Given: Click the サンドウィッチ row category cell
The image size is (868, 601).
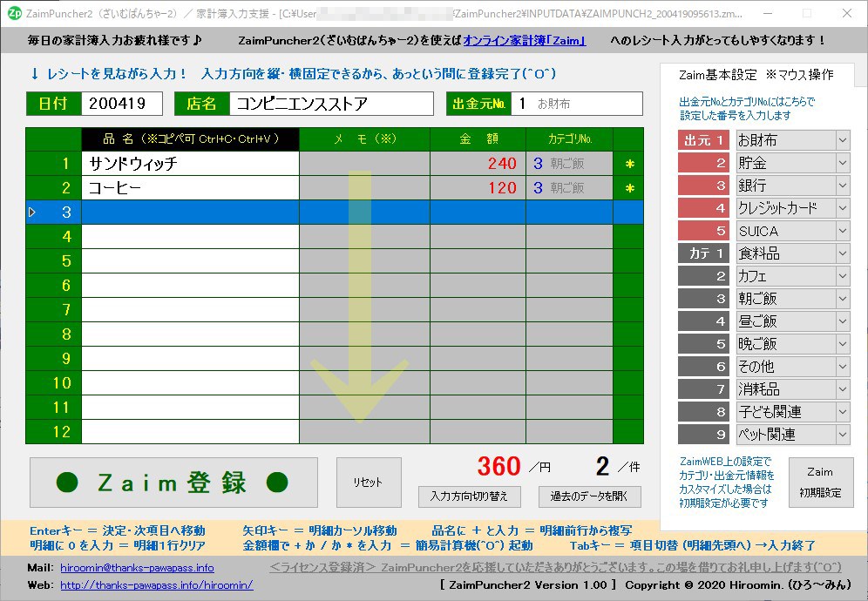Looking at the screenshot, I should (570, 164).
